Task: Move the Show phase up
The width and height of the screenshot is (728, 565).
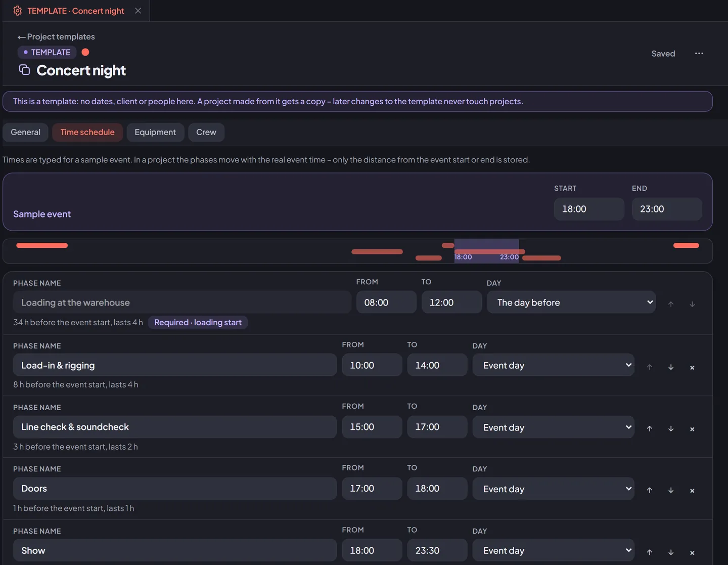Action: (650, 552)
